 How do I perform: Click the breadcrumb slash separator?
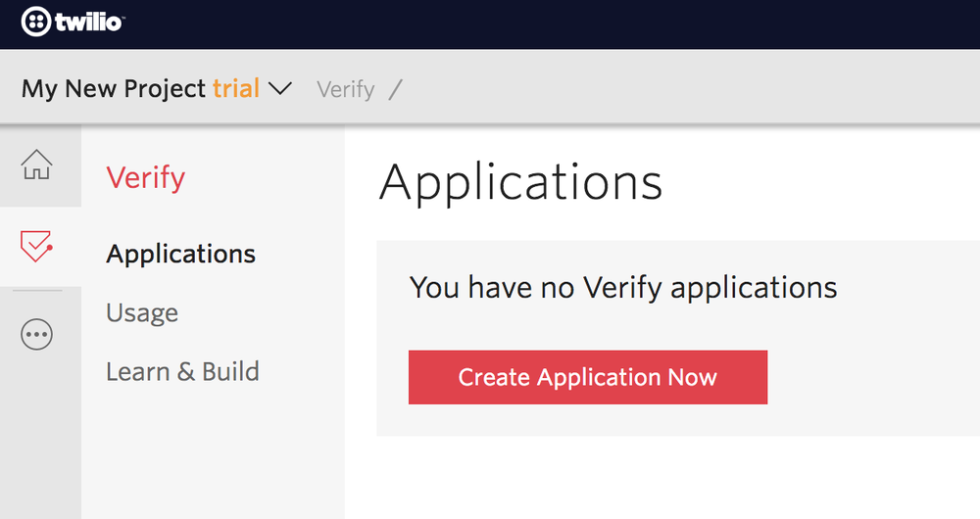(x=395, y=89)
